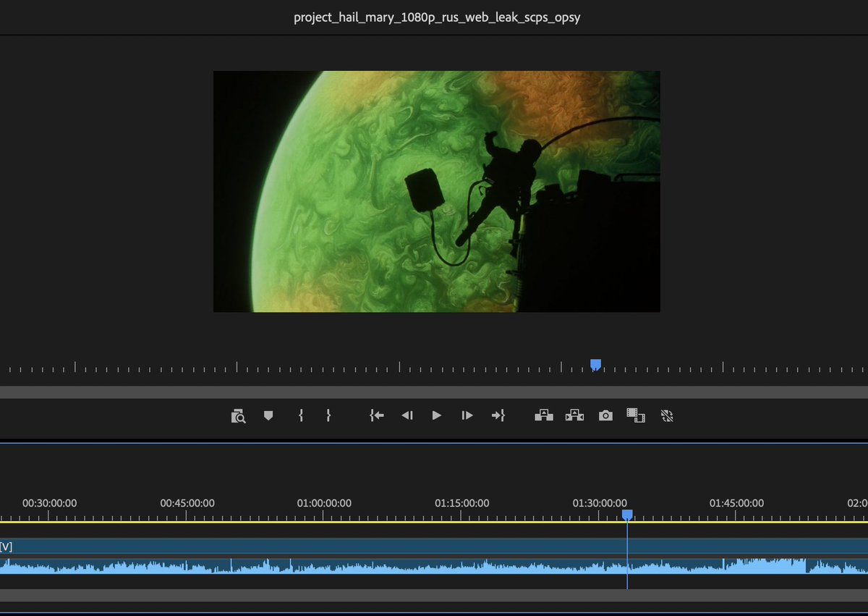The image size is (868, 616).
Task: Open comparison view (filmstrip icon)
Action: 636,415
